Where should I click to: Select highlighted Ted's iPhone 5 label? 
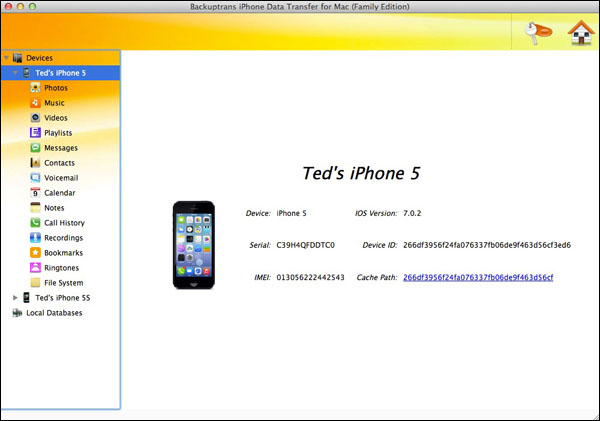60,73
